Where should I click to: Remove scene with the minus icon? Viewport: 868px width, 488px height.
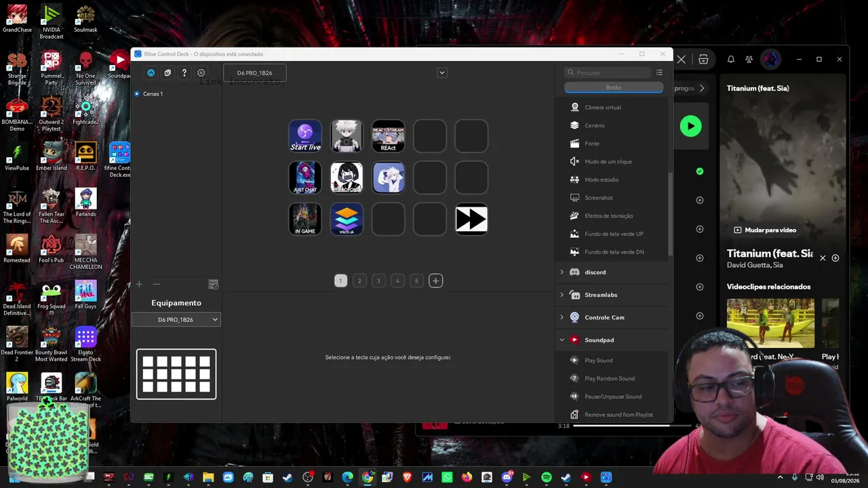coord(156,284)
